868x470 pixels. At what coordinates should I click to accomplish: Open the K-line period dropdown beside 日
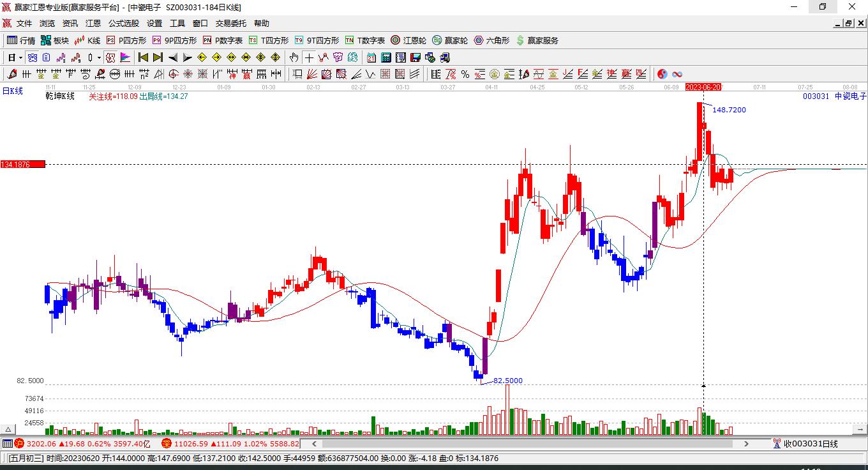pos(19,57)
